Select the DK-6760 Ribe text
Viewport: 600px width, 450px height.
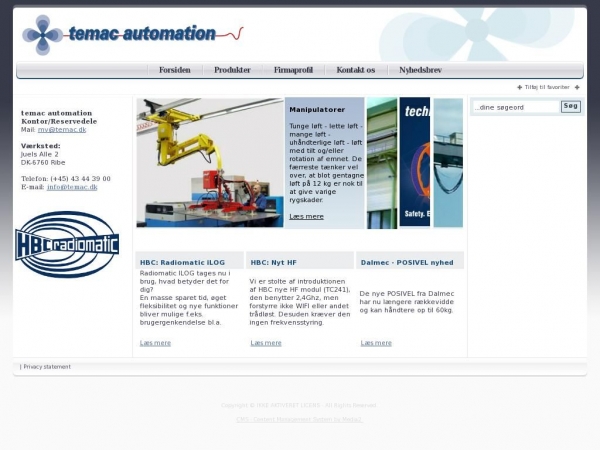click(x=43, y=163)
